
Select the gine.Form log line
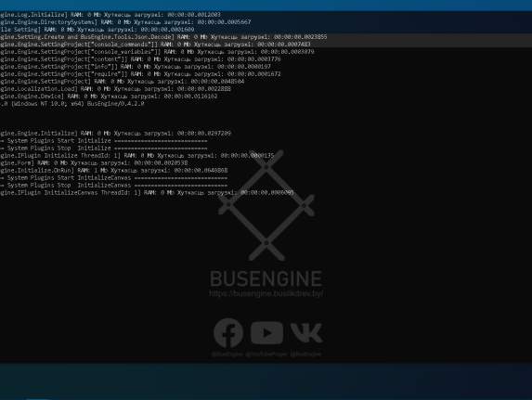click(x=94, y=163)
